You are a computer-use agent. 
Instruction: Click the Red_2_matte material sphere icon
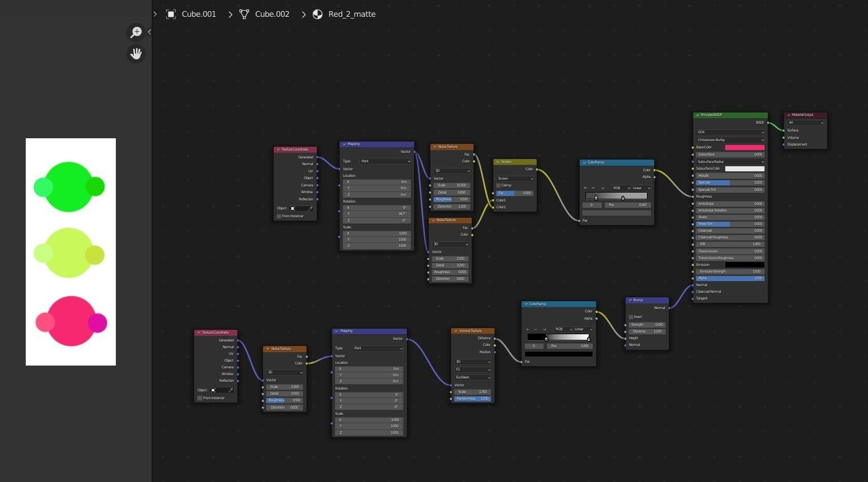[x=318, y=14]
